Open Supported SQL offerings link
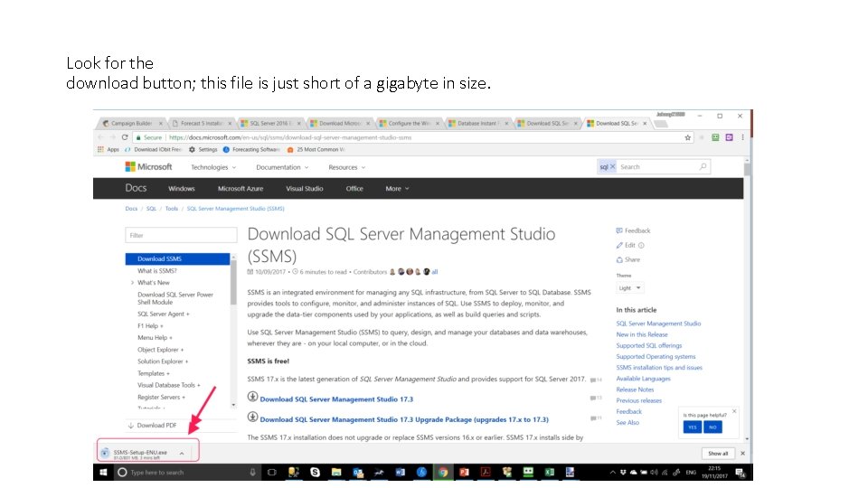Viewport: 868px width, 488px height. (649, 345)
